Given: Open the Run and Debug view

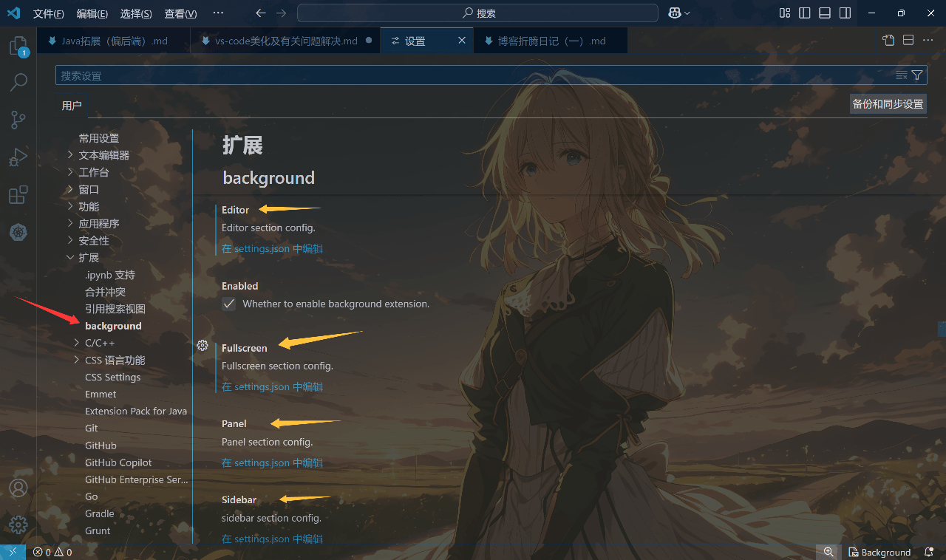Looking at the screenshot, I should pos(18,157).
